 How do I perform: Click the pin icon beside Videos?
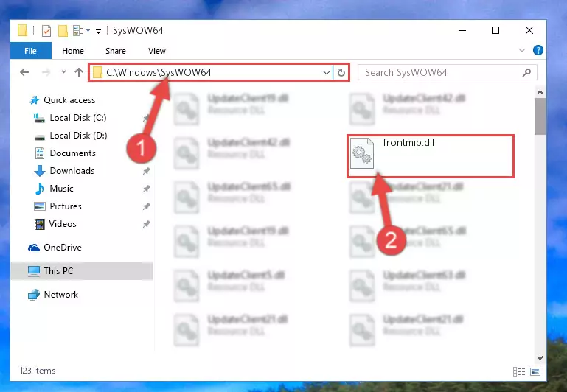click(147, 224)
